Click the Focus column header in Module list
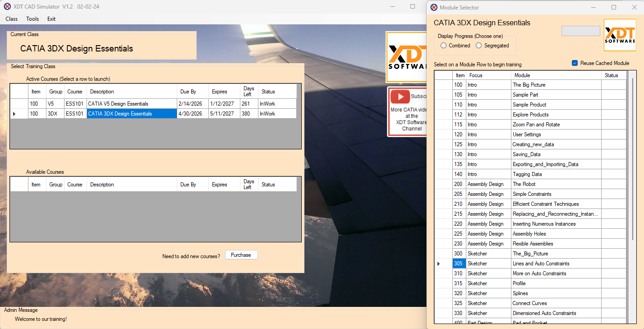 coord(488,75)
